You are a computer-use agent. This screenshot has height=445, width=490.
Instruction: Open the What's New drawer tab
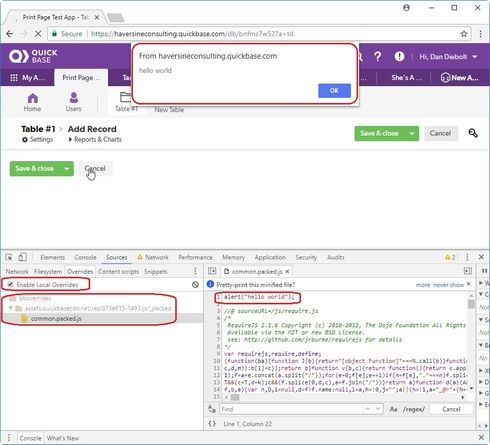[x=63, y=438]
